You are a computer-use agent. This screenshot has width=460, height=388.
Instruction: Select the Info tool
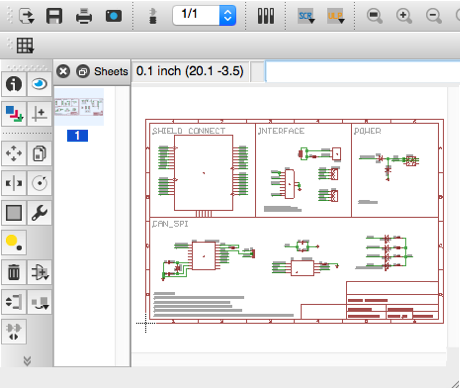(x=14, y=84)
